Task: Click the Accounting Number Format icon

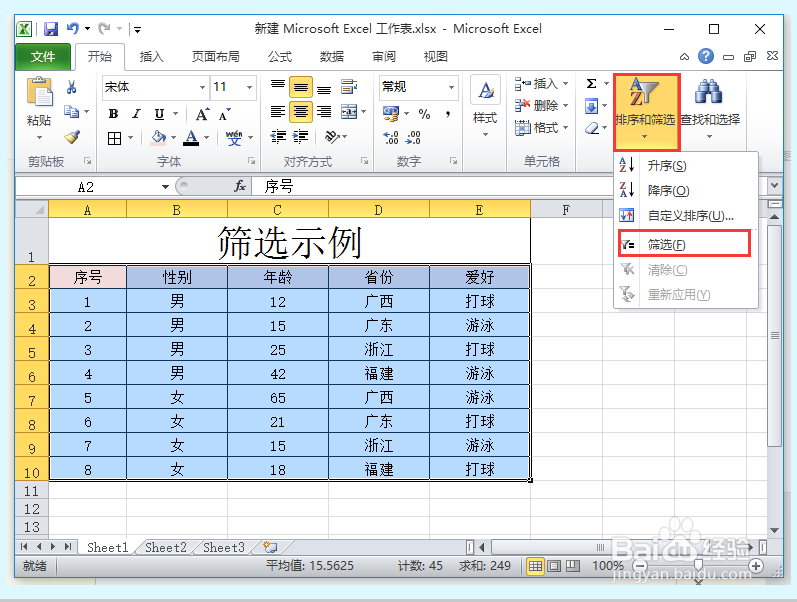Action: pyautogui.click(x=391, y=114)
